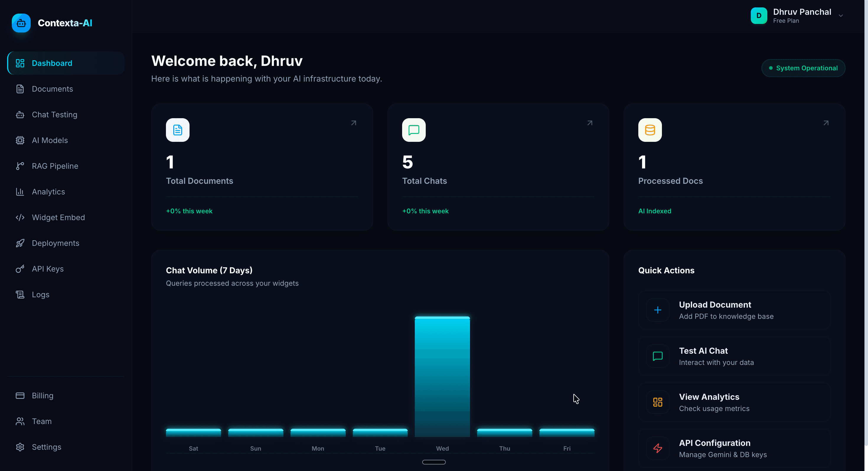
Task: Open arrow icon on Processed Docs card
Action: tap(826, 123)
